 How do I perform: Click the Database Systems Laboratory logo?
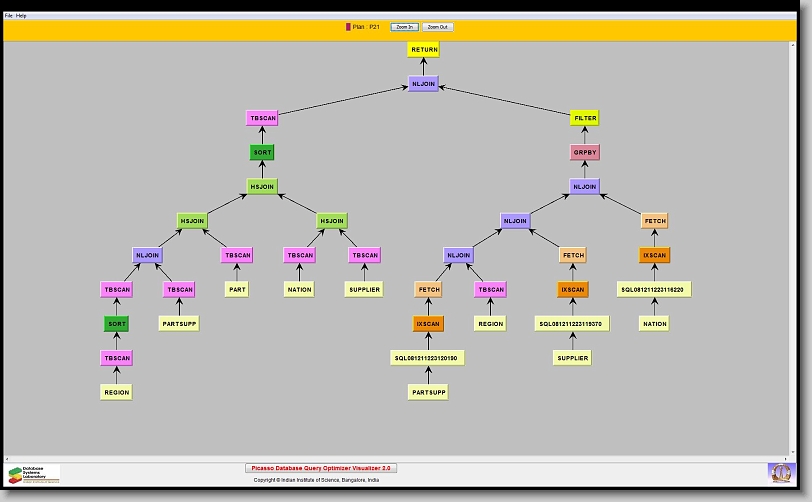tap(34, 474)
